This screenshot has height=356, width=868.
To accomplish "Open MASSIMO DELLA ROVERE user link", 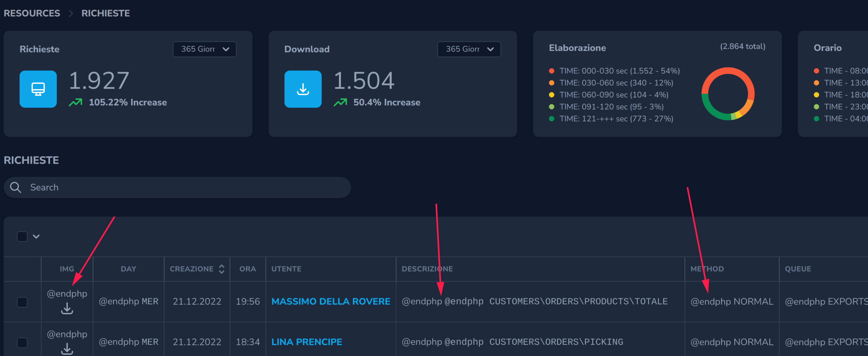I will click(x=331, y=301).
